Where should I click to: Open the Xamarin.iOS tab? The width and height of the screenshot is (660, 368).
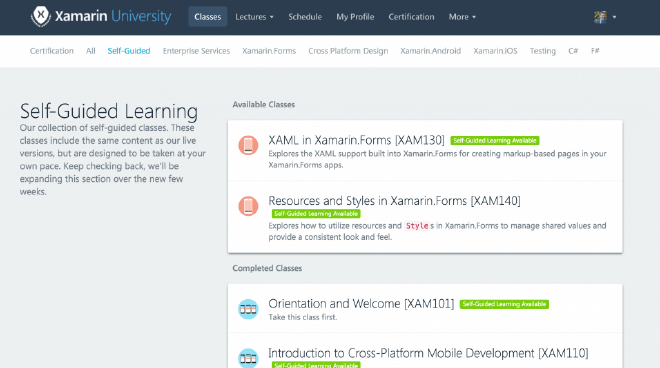[495, 51]
